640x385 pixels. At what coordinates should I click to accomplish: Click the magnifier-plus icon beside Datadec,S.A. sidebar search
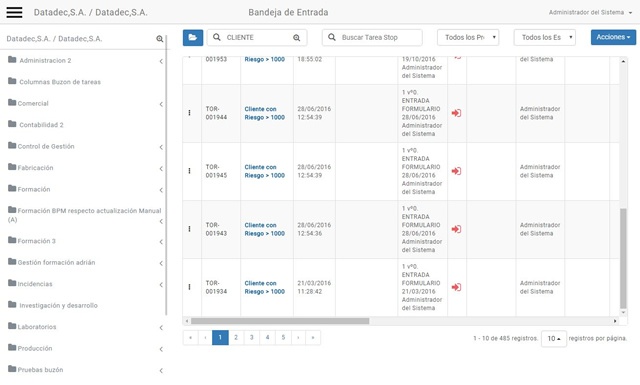coord(160,39)
